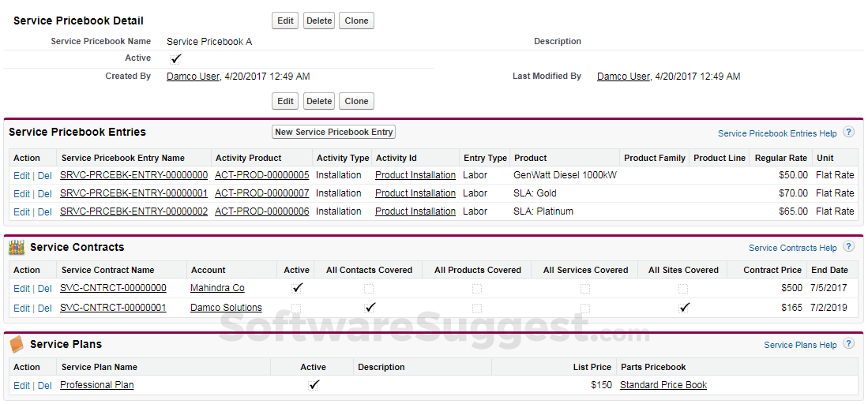This screenshot has height=404, width=868.
Task: Open the ACT-PROD-00000006 activity product link
Action: click(x=261, y=211)
